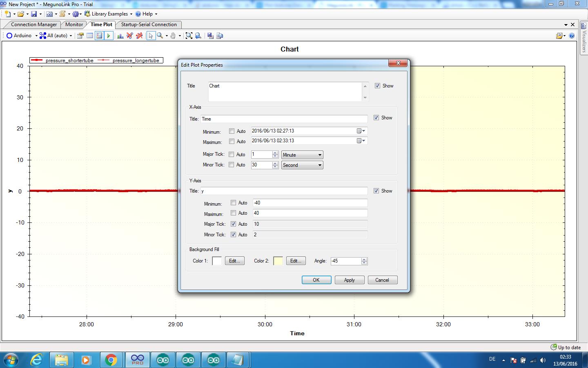Click the copy chart icon
588x368 pixels.
pos(220,36)
